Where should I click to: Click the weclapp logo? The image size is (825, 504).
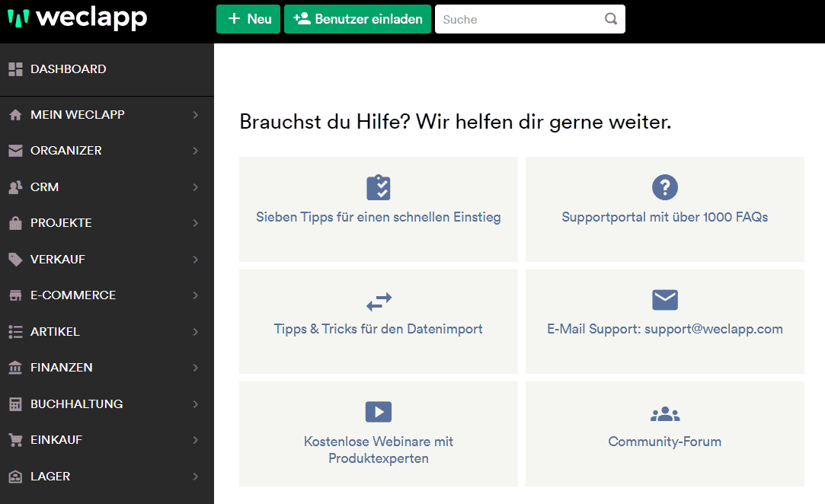[78, 18]
